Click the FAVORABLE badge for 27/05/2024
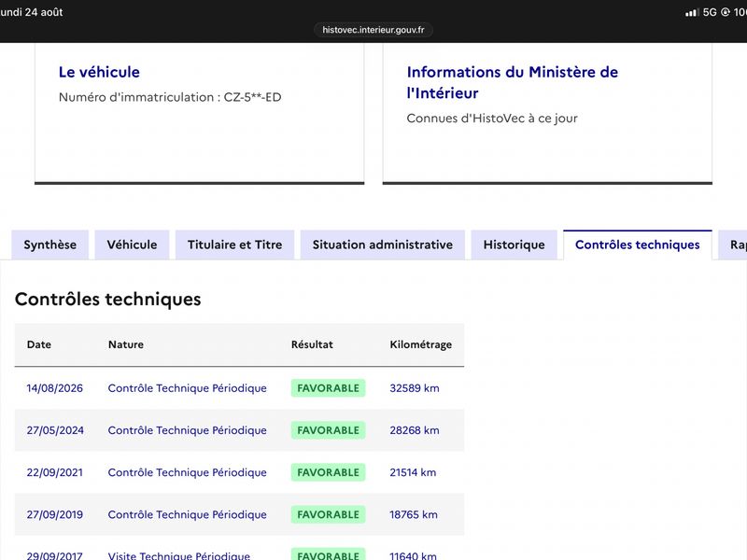Viewport: 747px width, 560px height. [x=329, y=430]
